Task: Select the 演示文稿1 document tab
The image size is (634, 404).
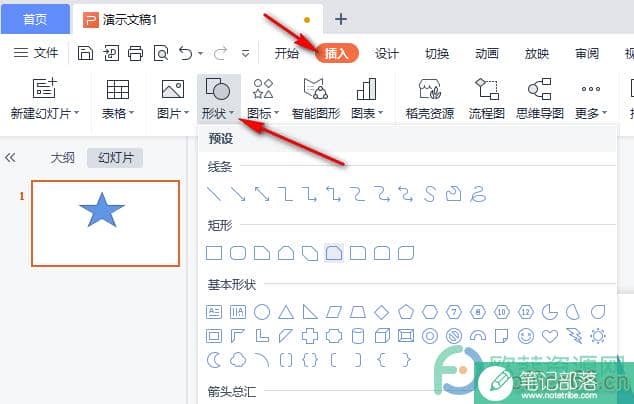Action: point(198,19)
